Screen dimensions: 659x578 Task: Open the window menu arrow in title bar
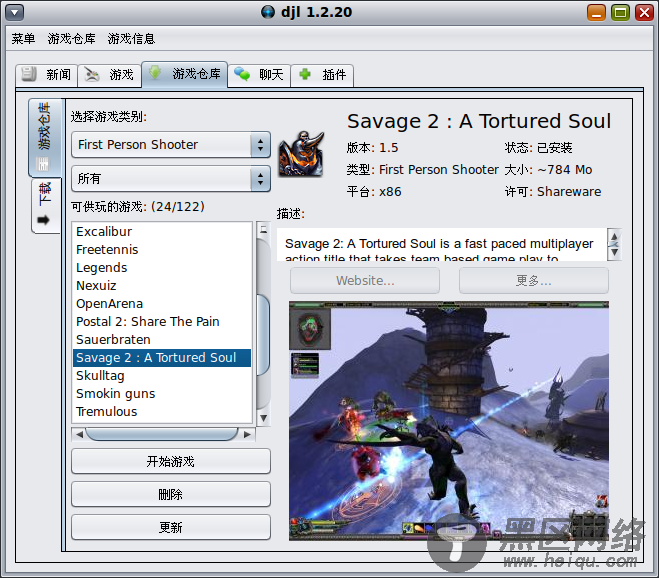tap(14, 12)
